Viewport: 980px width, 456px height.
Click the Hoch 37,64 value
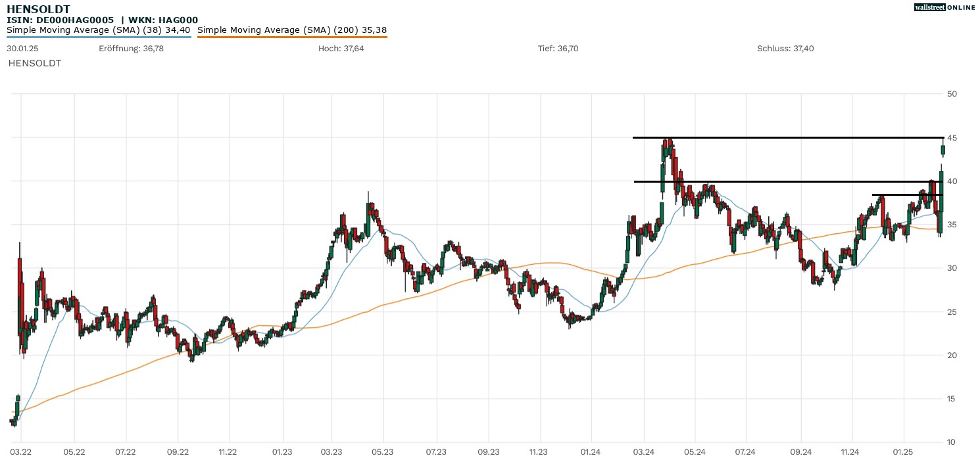[341, 49]
